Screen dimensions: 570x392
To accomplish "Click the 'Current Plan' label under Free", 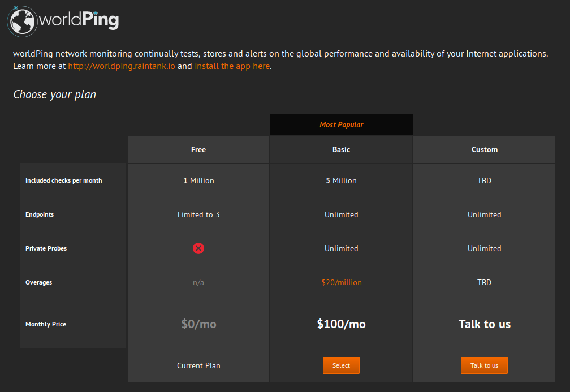I will click(198, 365).
